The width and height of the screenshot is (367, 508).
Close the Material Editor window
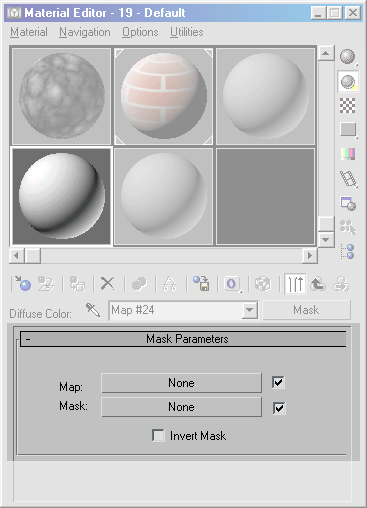[x=353, y=13]
